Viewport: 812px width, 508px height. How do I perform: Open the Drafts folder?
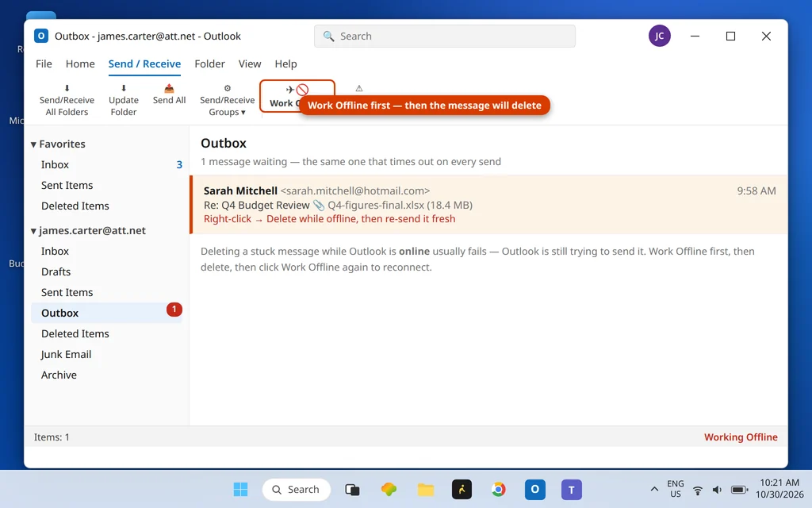click(106, 272)
